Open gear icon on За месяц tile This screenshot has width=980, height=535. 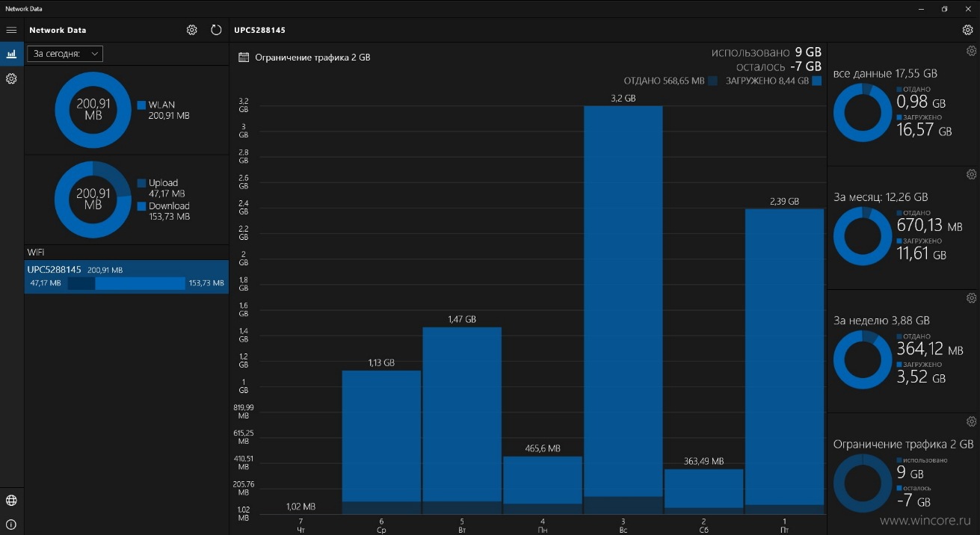pyautogui.click(x=971, y=175)
